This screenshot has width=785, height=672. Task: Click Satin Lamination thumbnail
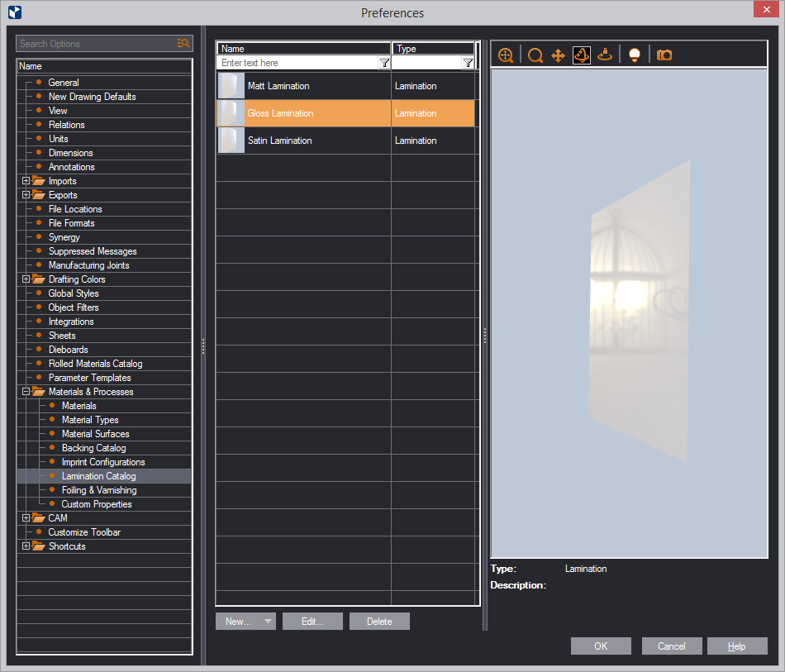(x=231, y=141)
